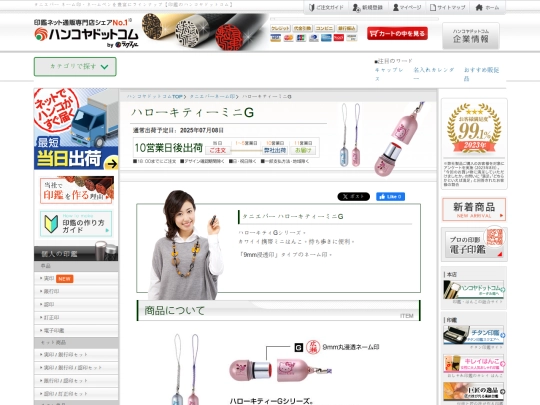This screenshot has width=540, height=405.
Task: Open the サイトマップ sitemap link
Action: (447, 7)
